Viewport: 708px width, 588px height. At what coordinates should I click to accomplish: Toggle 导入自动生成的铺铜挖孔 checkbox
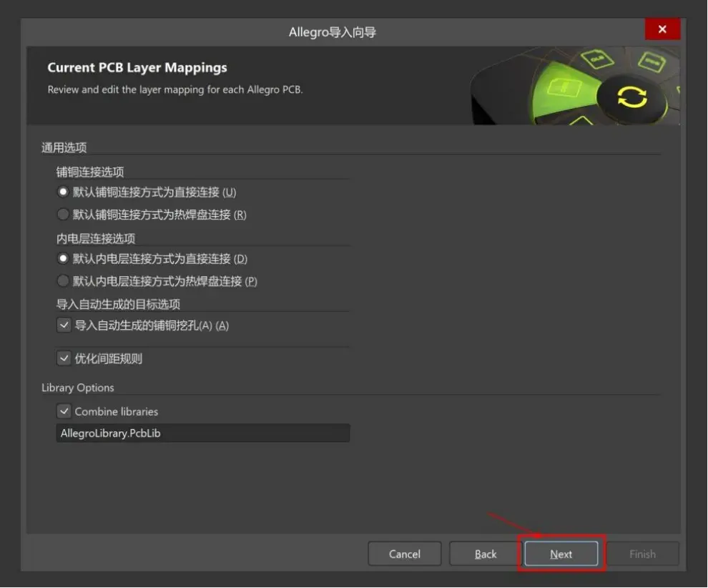pyautogui.click(x=64, y=325)
